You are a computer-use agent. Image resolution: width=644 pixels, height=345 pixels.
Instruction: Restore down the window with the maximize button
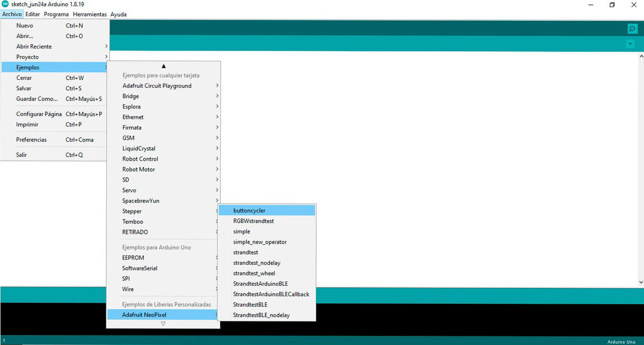tap(612, 5)
